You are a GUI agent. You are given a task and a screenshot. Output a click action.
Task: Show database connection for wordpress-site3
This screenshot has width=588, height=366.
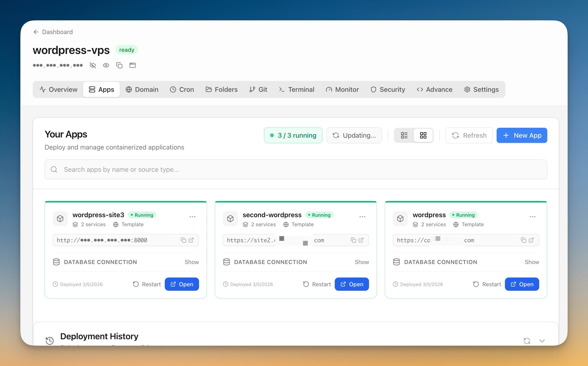(192, 262)
